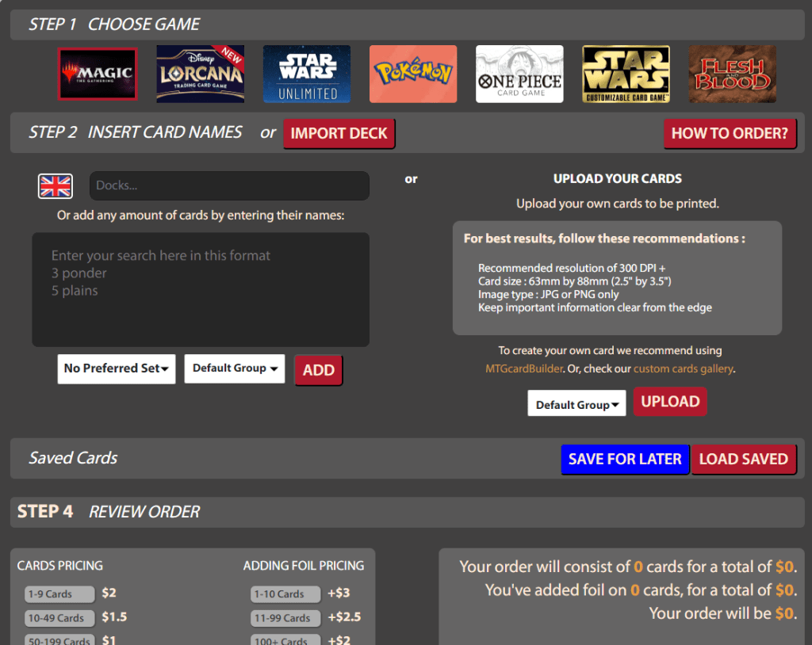Click 'Image type : JPG or PNG only' text

[x=549, y=295]
